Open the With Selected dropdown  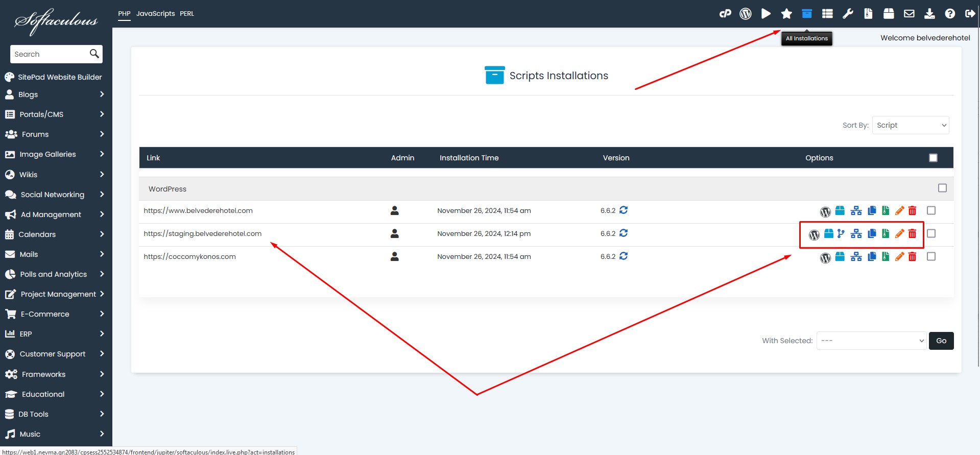point(871,341)
